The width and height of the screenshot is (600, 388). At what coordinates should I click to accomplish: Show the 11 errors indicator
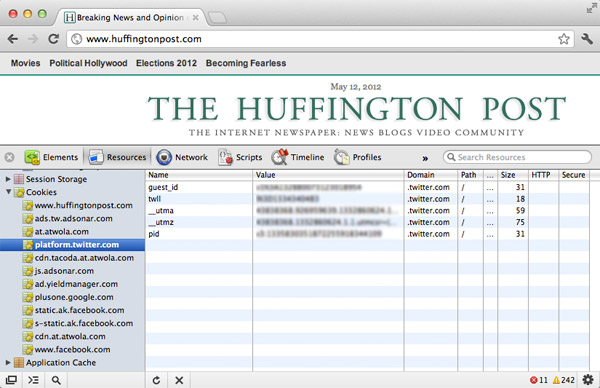tap(539, 380)
